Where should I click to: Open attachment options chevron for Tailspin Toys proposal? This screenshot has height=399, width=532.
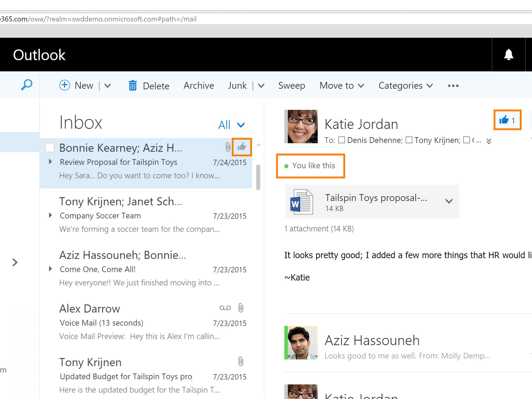[x=449, y=201]
